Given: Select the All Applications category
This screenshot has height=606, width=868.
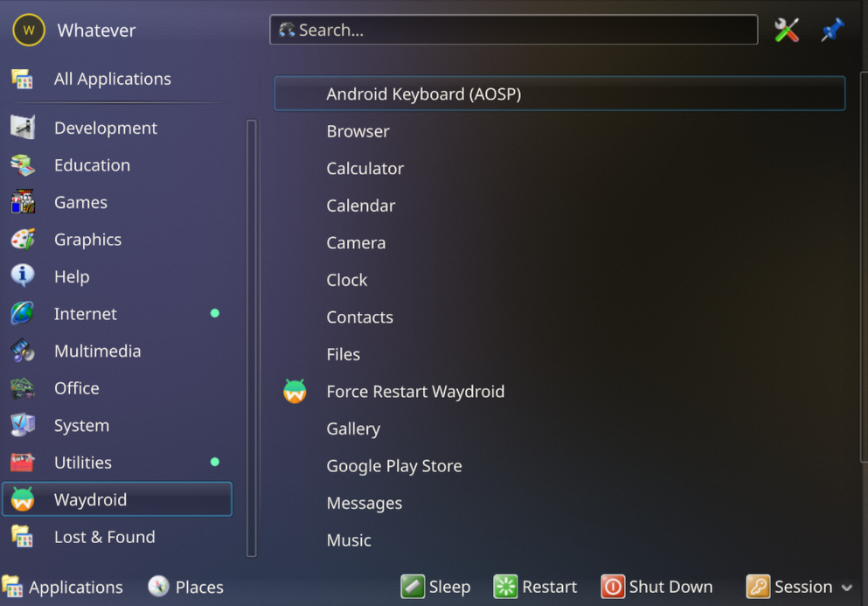Looking at the screenshot, I should pos(117,79).
